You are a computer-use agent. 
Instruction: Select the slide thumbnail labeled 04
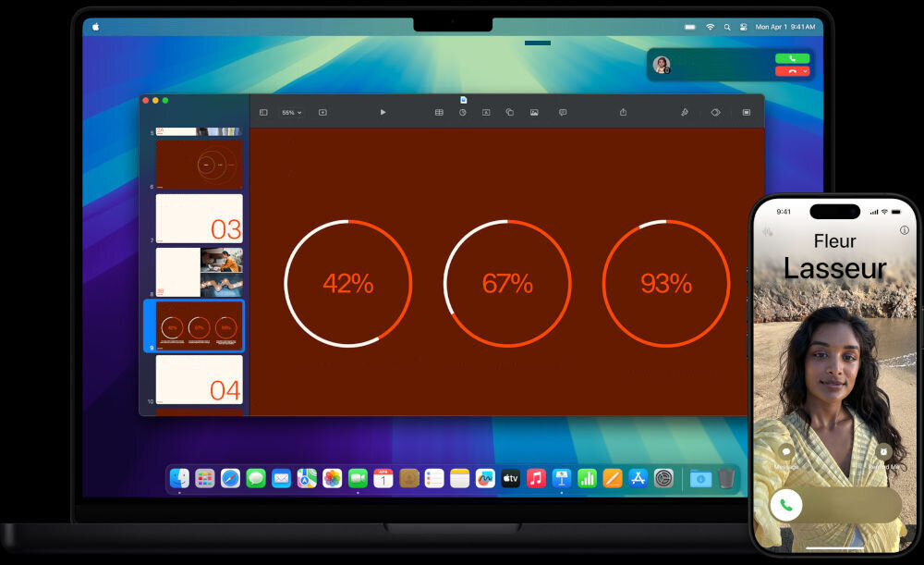200,379
